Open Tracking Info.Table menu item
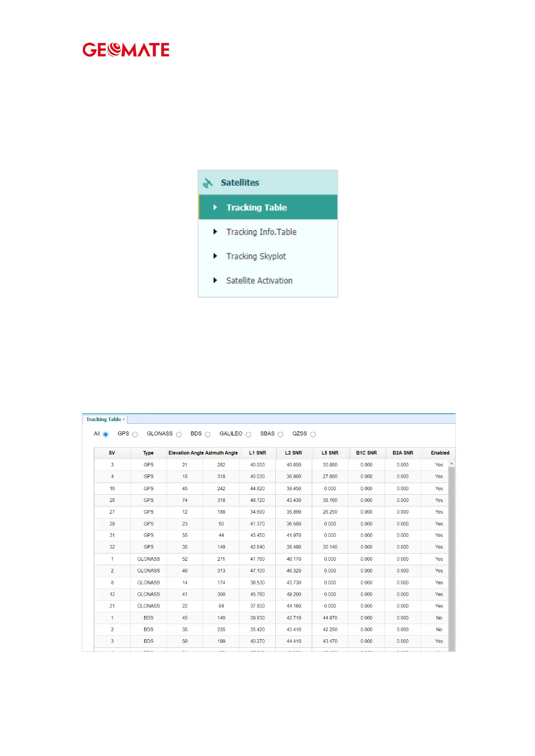The height and width of the screenshot is (756, 535). tap(268, 232)
